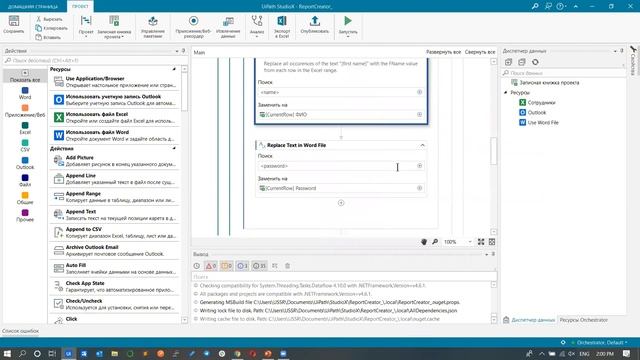Toggle trace messages filter in Вывод

click(260, 266)
